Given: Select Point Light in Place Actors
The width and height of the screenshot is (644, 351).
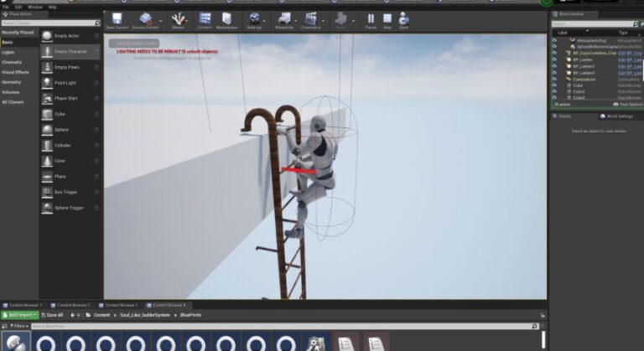Looking at the screenshot, I should click(x=70, y=83).
